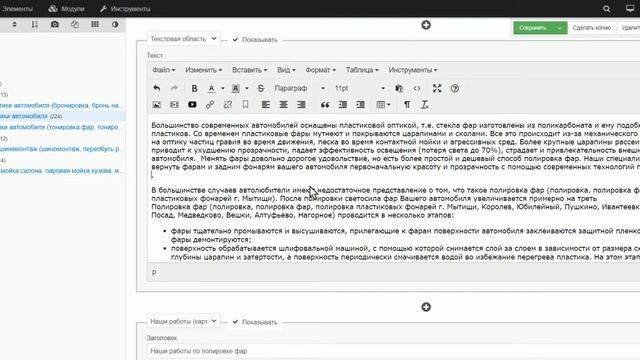Remove link with the unlink icon
This screenshot has width=640, height=360.
tap(228, 105)
